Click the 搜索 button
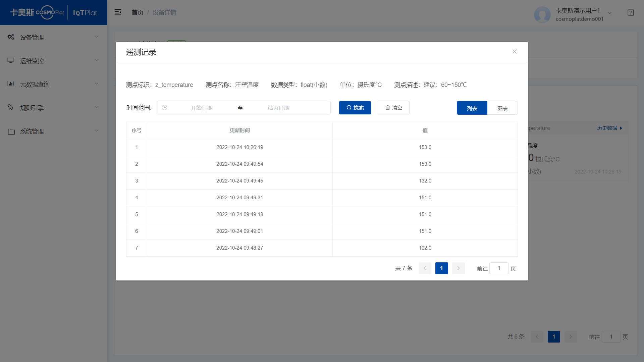Viewport: 644px width, 362px height. point(355,108)
